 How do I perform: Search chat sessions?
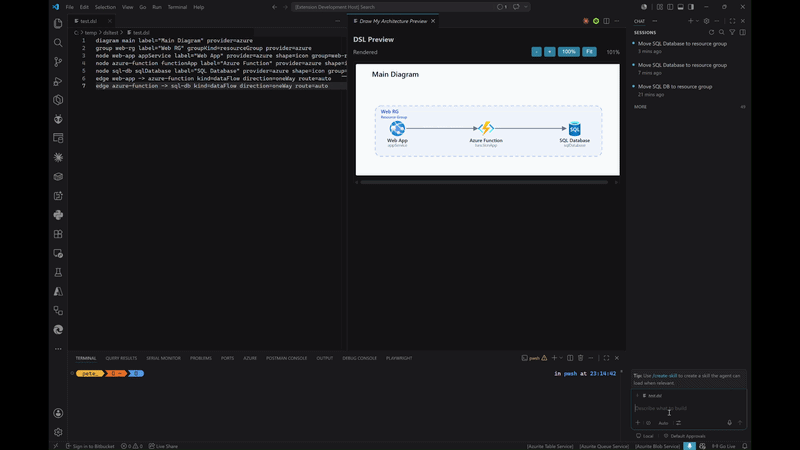coord(721,32)
